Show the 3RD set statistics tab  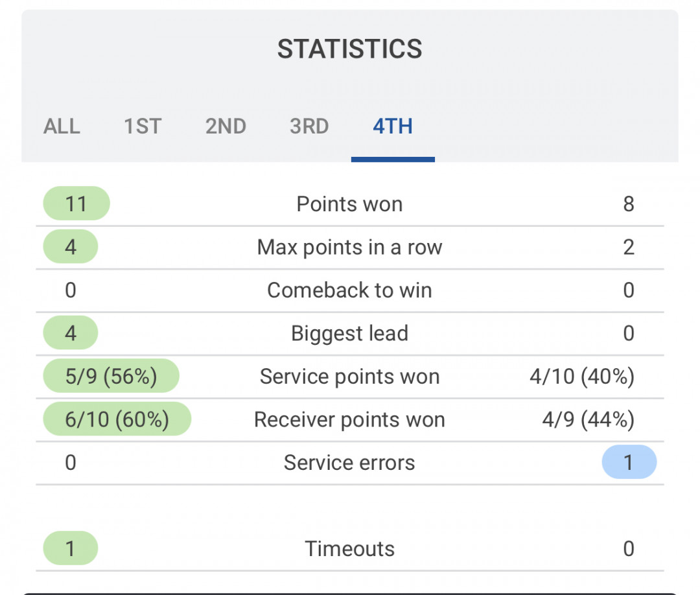tap(309, 126)
